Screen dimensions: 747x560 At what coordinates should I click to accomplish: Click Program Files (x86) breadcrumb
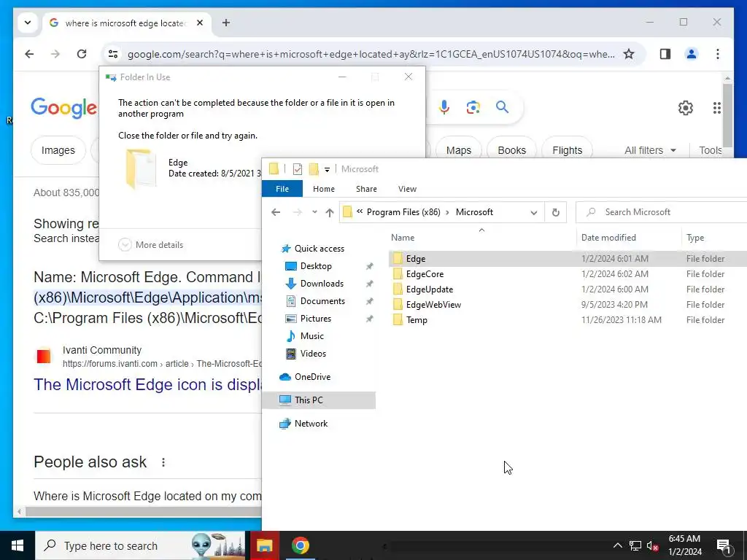click(x=403, y=212)
